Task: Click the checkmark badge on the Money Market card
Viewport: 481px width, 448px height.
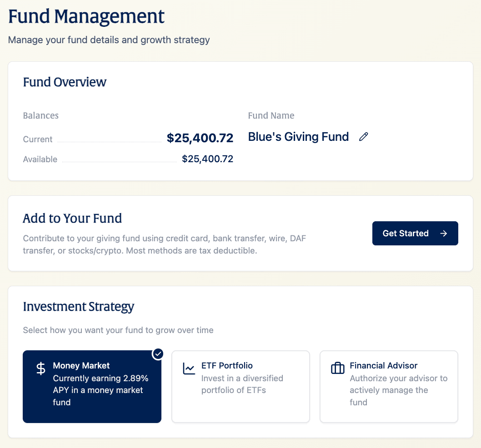Action: pyautogui.click(x=158, y=353)
